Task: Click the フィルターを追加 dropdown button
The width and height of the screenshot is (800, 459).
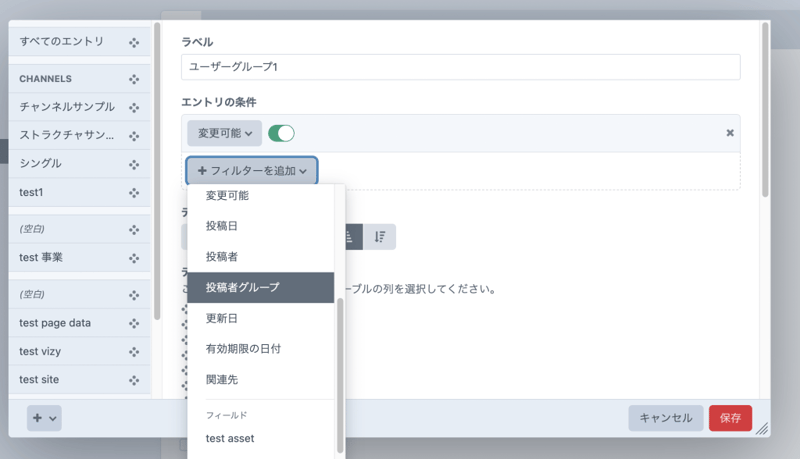Action: [x=252, y=171]
